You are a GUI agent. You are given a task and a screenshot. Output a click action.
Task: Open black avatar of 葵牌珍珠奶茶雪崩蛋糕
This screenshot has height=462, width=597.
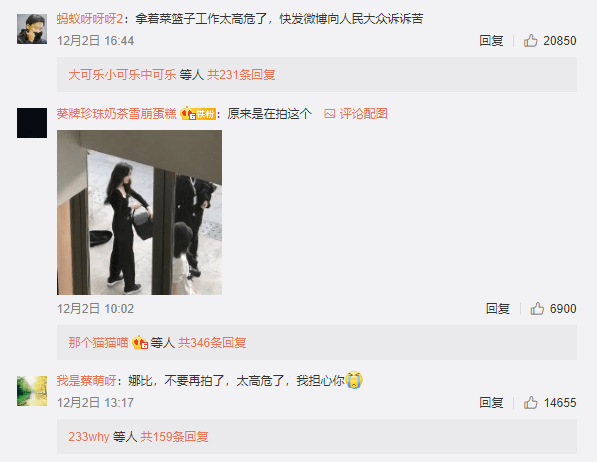tap(32, 123)
